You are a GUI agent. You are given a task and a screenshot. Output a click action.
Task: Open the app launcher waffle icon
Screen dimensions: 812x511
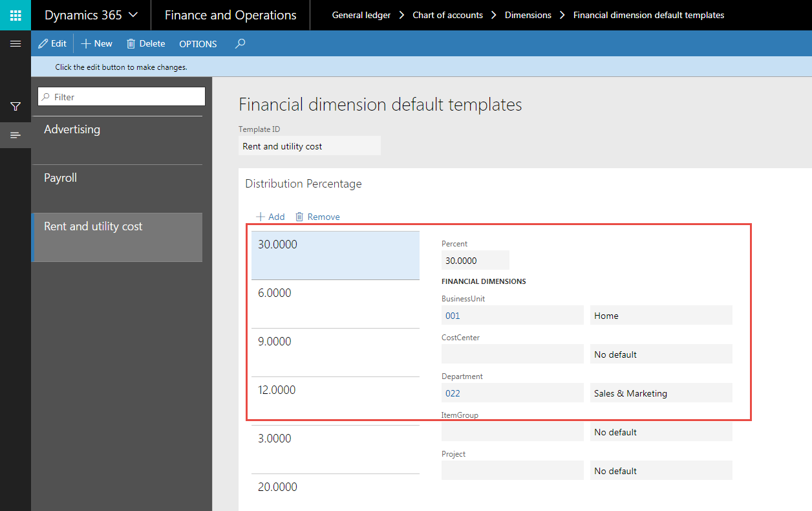[x=16, y=15]
